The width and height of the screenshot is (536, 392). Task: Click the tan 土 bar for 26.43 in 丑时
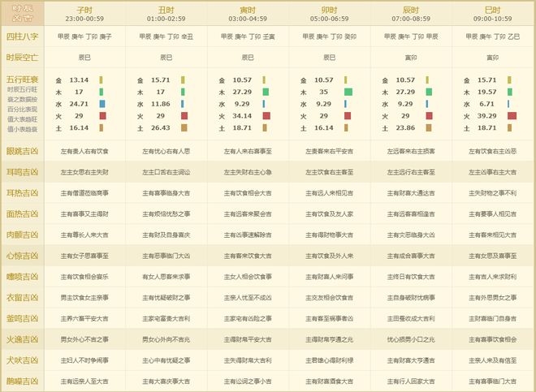click(184, 127)
